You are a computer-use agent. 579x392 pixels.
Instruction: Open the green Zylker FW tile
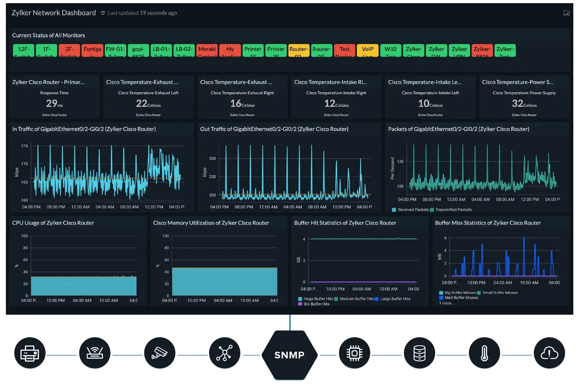tap(436, 51)
